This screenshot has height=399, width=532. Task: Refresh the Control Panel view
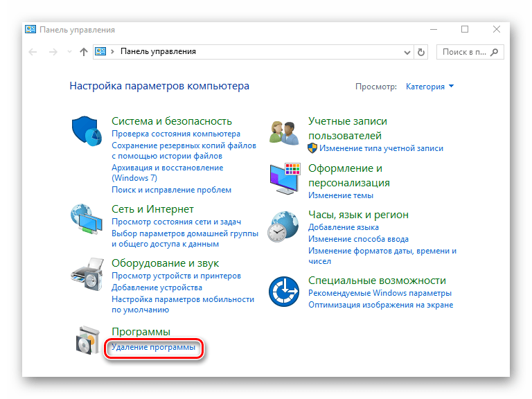tap(420, 52)
